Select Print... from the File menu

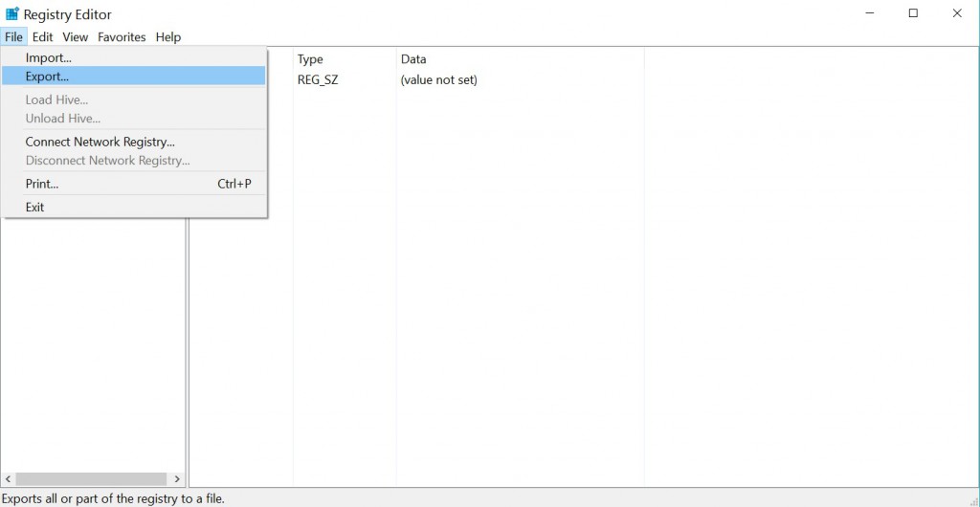pos(42,184)
